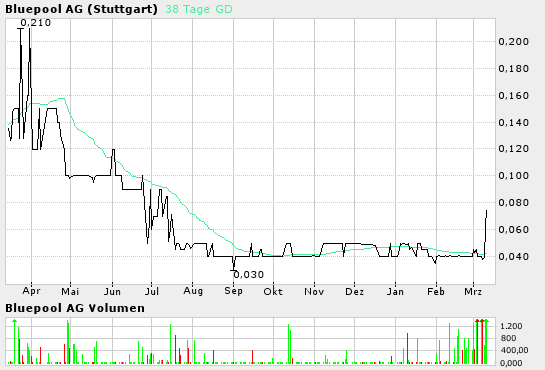Click the 0,100 price axis value
Screen dimensions: 545x370
(x=513, y=175)
